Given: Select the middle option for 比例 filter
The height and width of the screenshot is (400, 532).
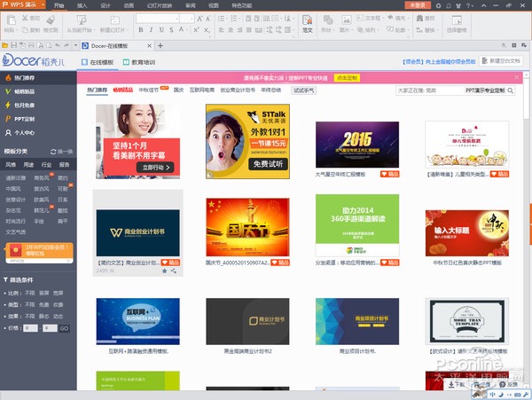Looking at the screenshot, I should tap(43, 293).
